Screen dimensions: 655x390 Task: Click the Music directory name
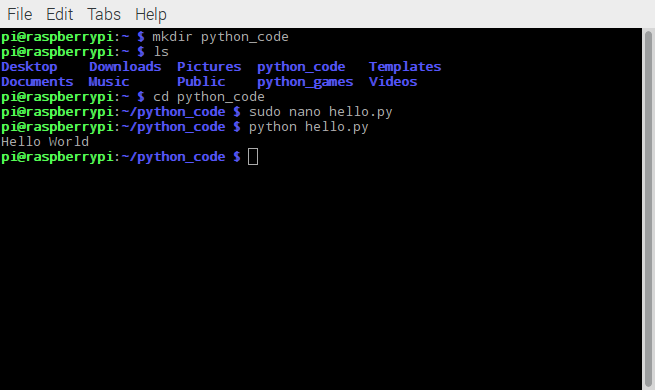109,81
